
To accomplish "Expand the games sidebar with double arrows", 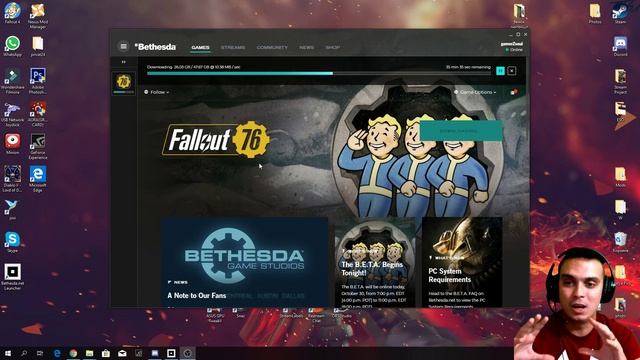I will pos(124,62).
